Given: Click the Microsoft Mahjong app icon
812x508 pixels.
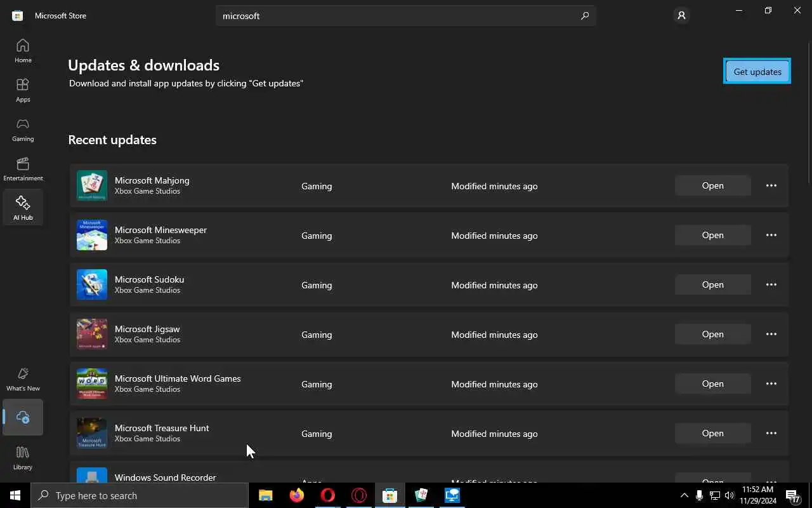Looking at the screenshot, I should coord(92,185).
